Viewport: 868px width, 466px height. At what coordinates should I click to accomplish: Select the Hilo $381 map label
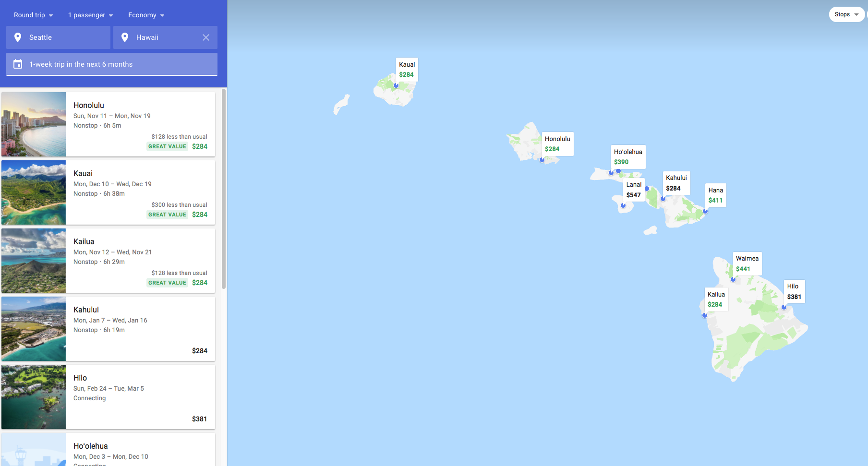tap(794, 291)
